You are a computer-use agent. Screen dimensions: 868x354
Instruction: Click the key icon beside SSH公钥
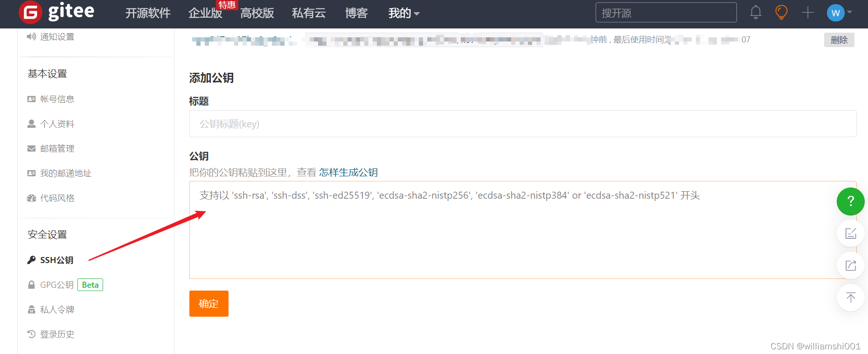pyautogui.click(x=31, y=260)
